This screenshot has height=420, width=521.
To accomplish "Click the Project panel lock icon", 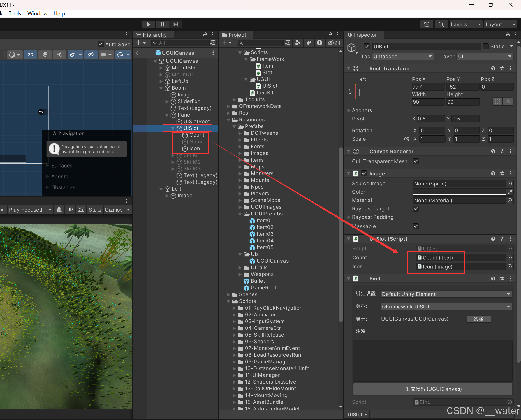I will click(330, 34).
